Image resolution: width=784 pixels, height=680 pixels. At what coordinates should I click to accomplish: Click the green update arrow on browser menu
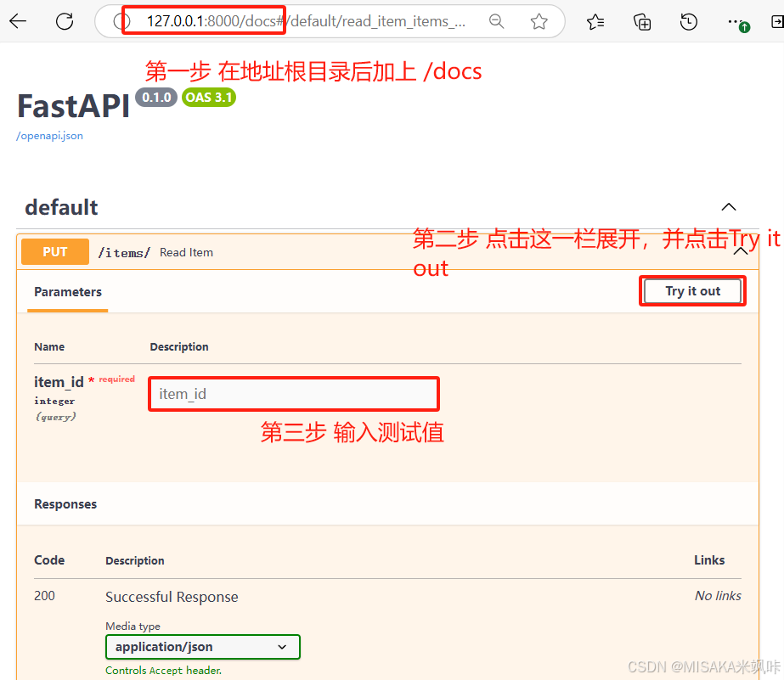click(x=745, y=27)
